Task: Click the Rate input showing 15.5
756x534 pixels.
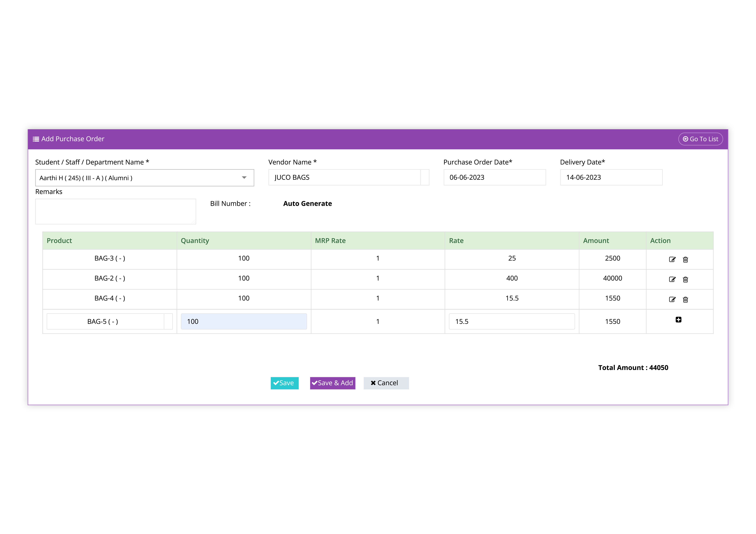Action: (x=511, y=322)
